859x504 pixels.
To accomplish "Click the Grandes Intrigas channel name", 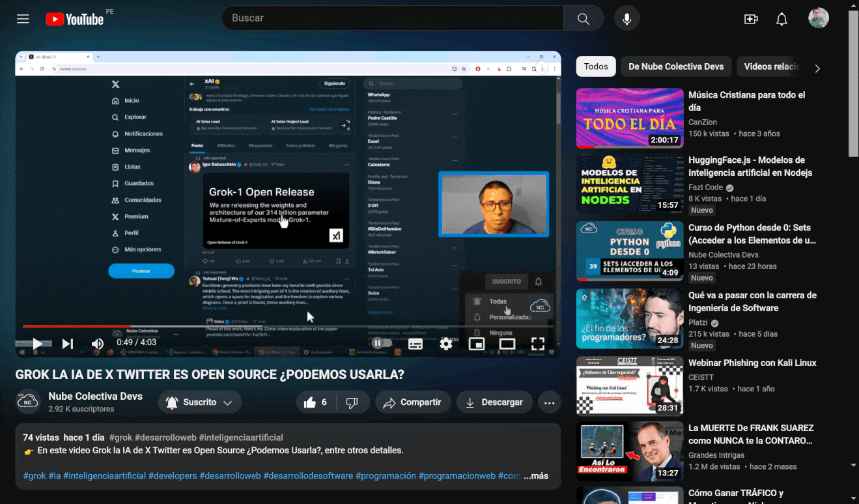I will click(x=716, y=455).
